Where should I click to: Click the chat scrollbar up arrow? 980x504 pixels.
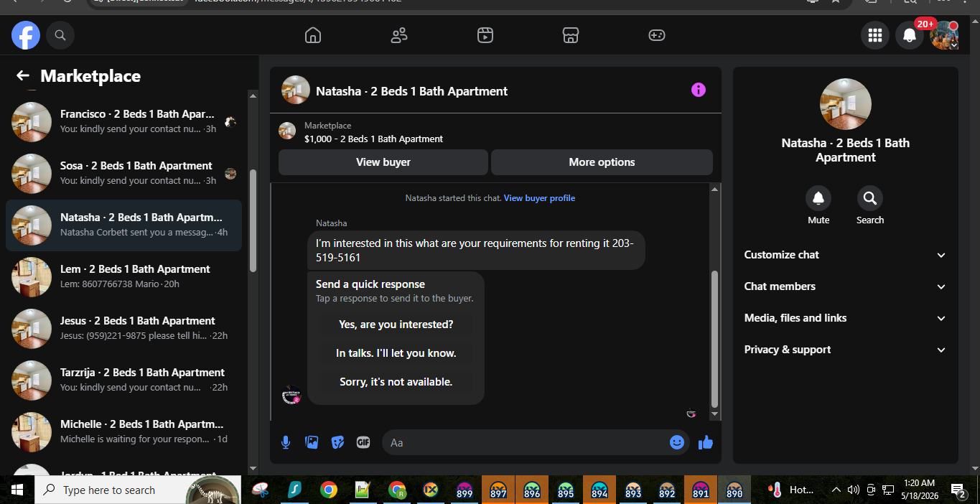click(x=714, y=190)
